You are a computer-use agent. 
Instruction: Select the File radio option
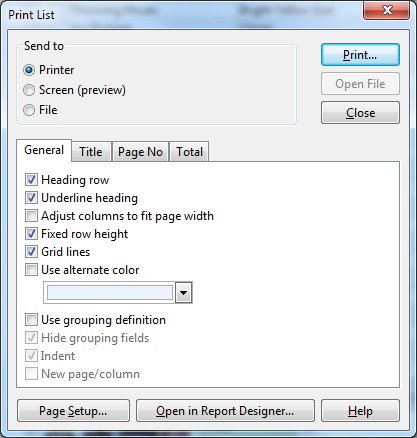point(29,110)
